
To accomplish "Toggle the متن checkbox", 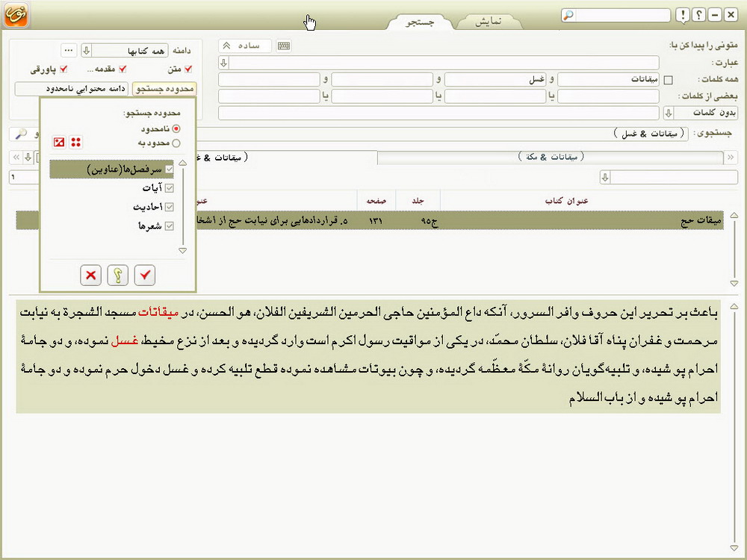I will pos(188,69).
